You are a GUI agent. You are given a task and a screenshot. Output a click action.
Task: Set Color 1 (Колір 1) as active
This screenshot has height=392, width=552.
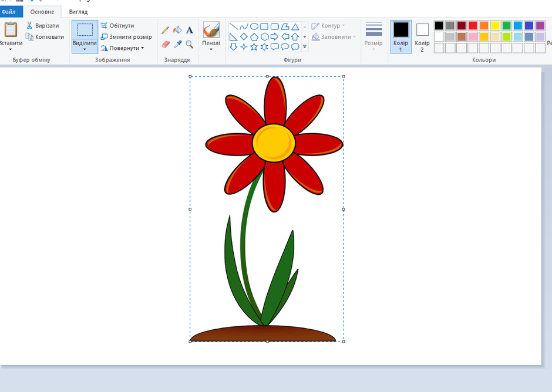[400, 36]
